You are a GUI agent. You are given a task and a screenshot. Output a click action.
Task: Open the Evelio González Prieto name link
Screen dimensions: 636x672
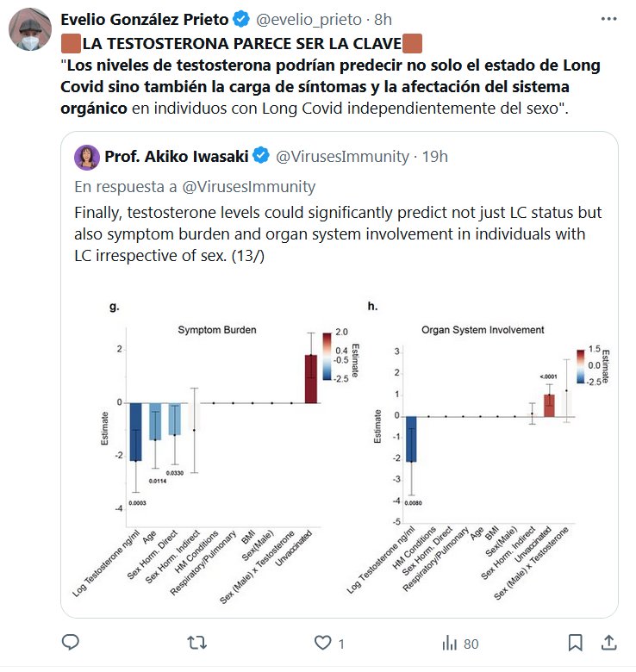144,18
